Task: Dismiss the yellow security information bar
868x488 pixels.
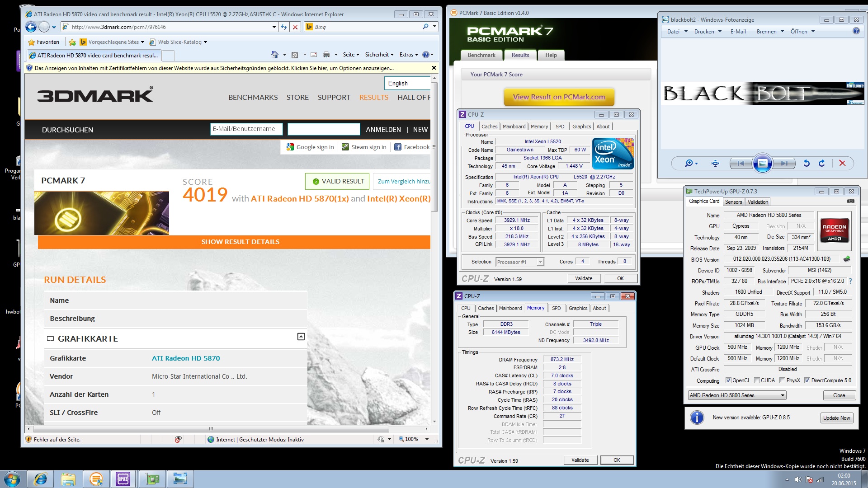Action: [x=434, y=68]
